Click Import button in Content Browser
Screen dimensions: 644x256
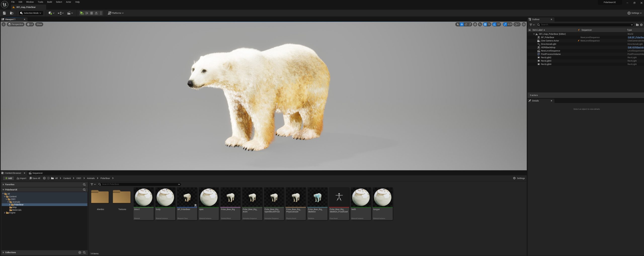tap(21, 178)
